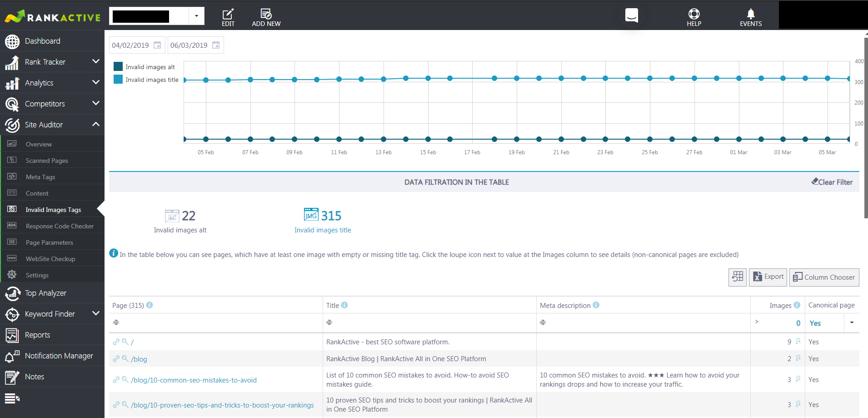This screenshot has height=418, width=868.
Task: Open the Canonical page filter dropdown
Action: pyautogui.click(x=852, y=322)
